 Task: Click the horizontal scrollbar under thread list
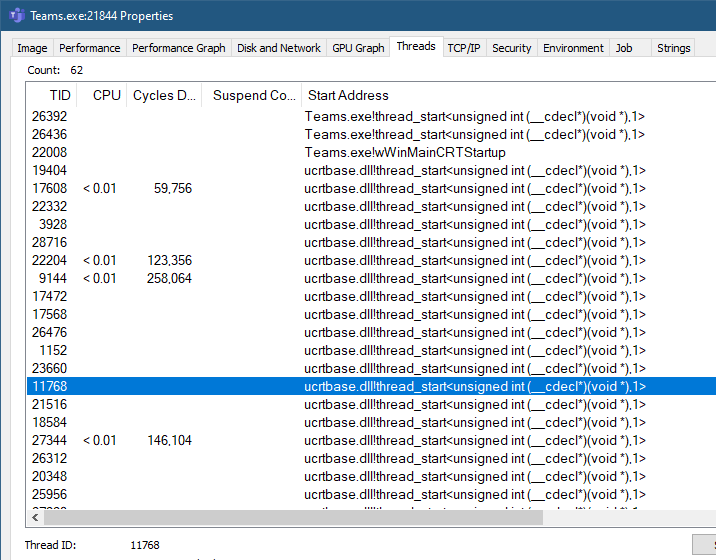coord(300,517)
